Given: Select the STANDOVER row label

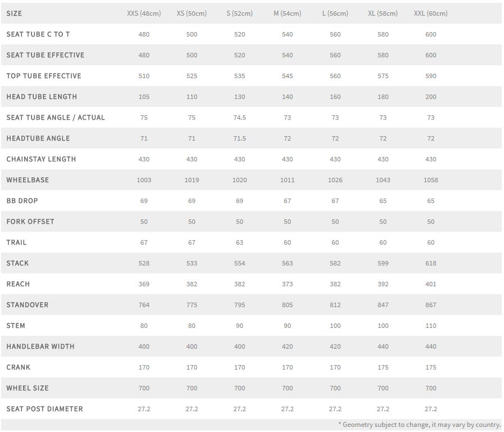Looking at the screenshot, I should click(28, 305).
